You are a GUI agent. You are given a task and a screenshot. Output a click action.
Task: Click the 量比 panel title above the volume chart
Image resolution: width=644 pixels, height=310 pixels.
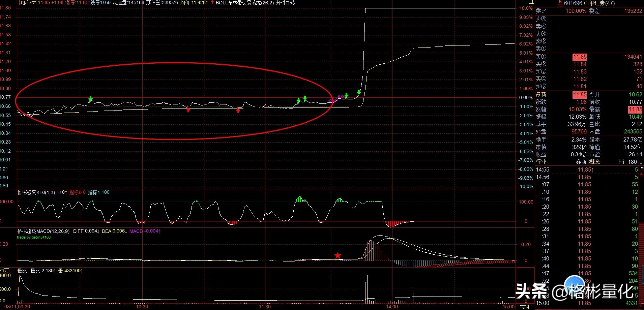(22, 271)
